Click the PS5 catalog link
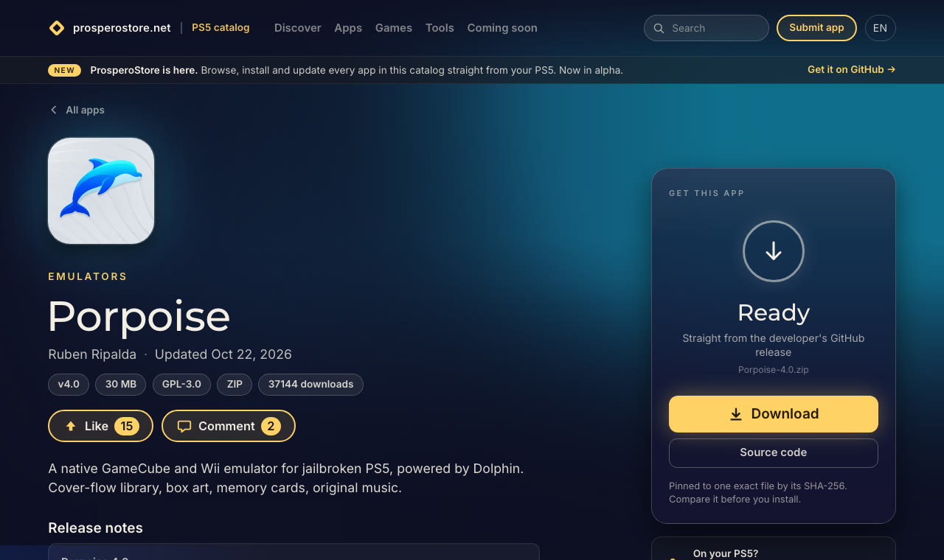 [221, 28]
